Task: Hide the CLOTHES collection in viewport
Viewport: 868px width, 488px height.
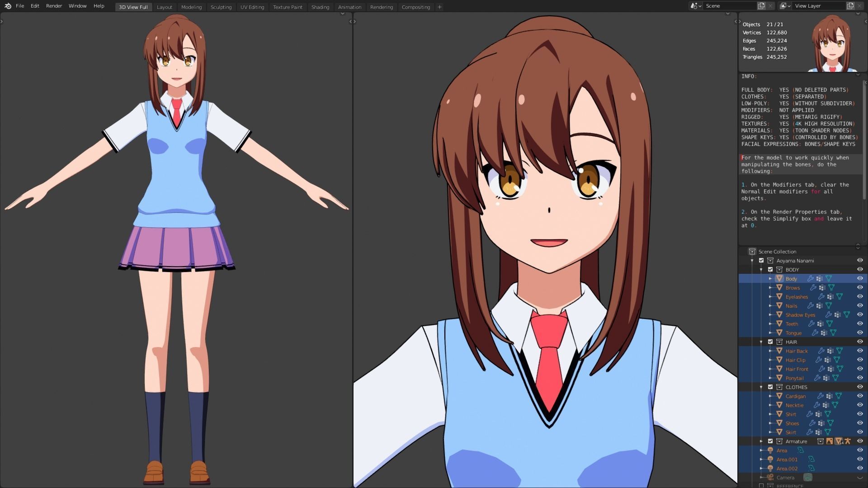Action: (x=860, y=387)
